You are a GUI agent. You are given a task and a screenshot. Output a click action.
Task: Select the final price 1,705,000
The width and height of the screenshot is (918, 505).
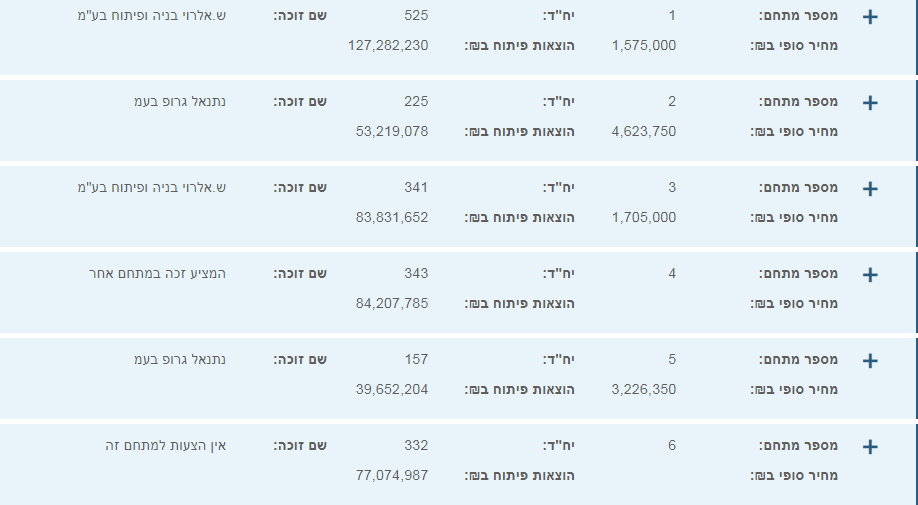click(644, 217)
